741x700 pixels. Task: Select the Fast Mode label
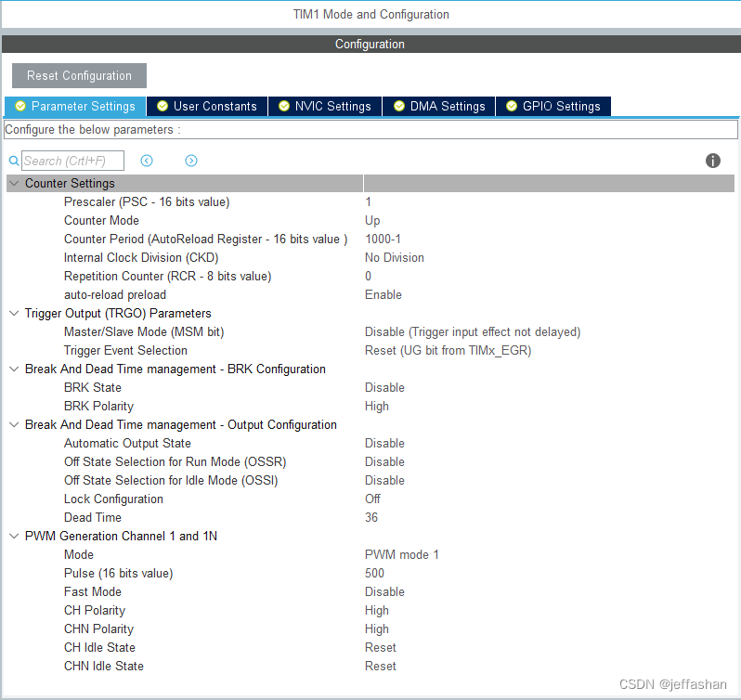click(x=93, y=591)
